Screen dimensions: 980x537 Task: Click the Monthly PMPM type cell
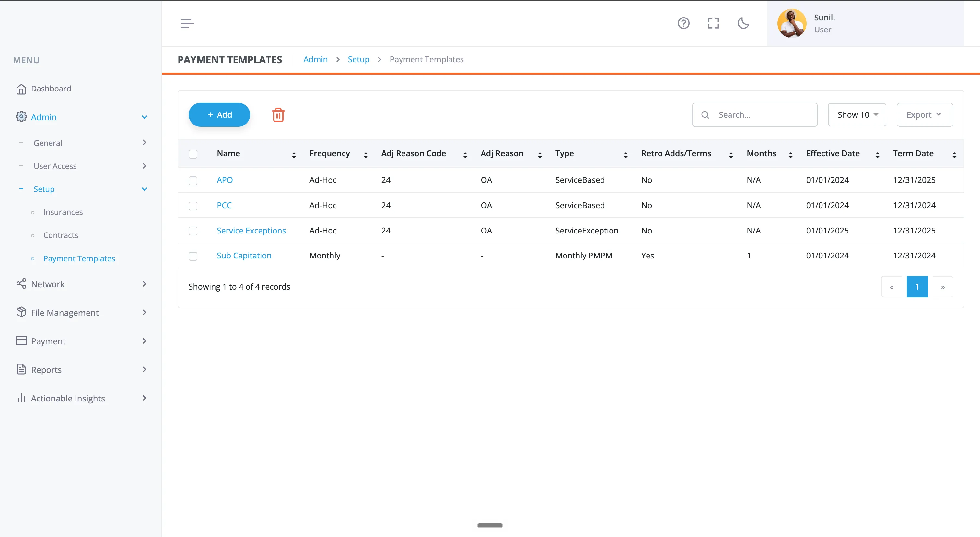coord(584,256)
